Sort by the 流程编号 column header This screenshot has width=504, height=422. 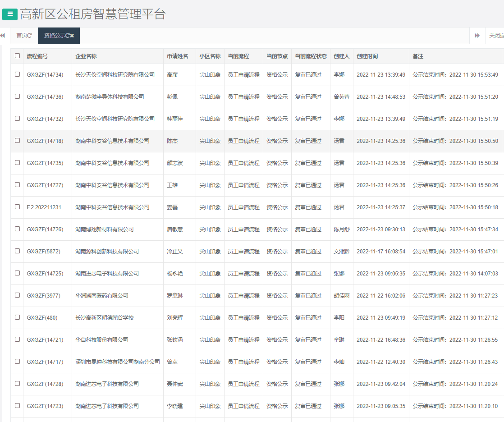coord(37,56)
